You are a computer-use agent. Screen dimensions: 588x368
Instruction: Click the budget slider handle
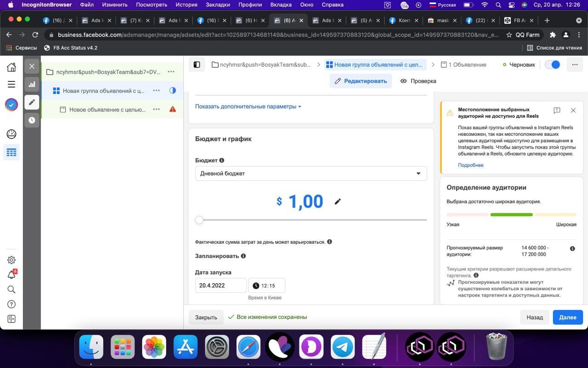(199, 220)
